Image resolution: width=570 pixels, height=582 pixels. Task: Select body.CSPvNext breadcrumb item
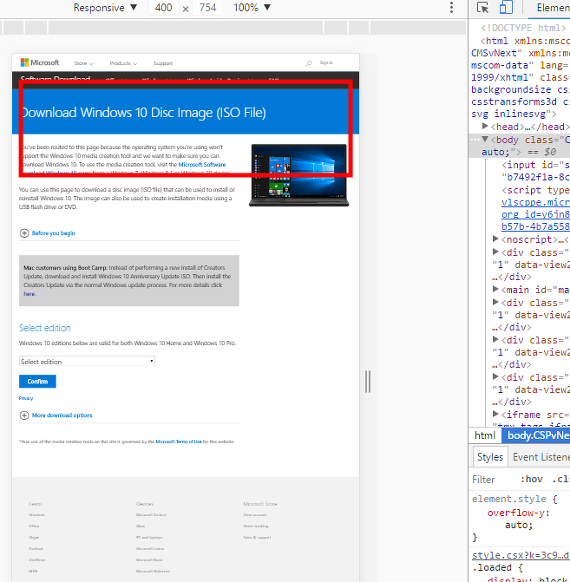tap(536, 435)
